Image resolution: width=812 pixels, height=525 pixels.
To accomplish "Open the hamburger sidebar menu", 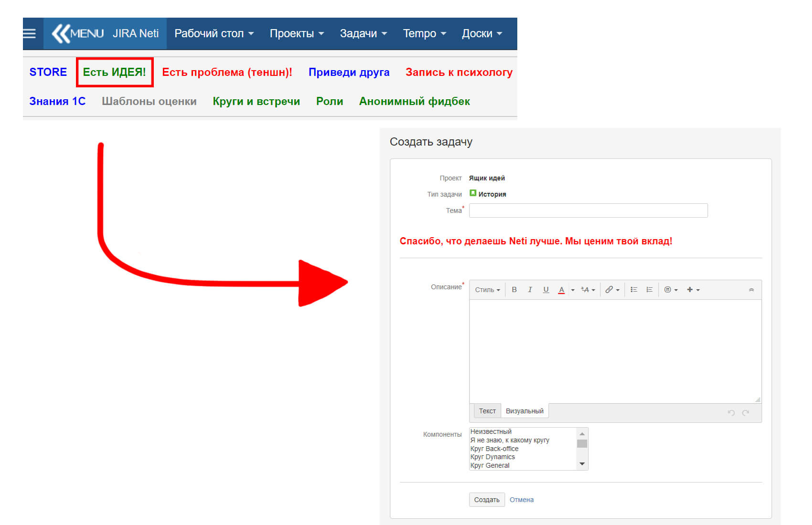I will point(30,33).
